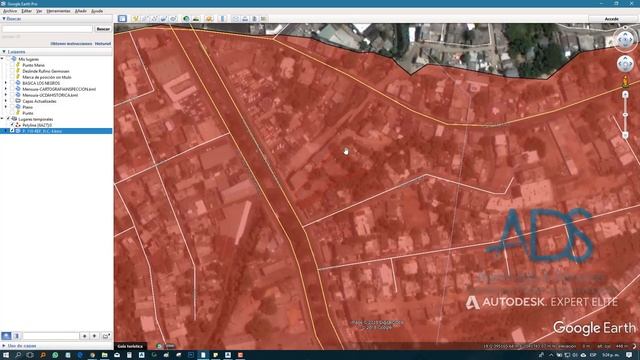This screenshot has height=360, width=640.
Task: Click the look-around compass joystick
Action: [x=625, y=40]
